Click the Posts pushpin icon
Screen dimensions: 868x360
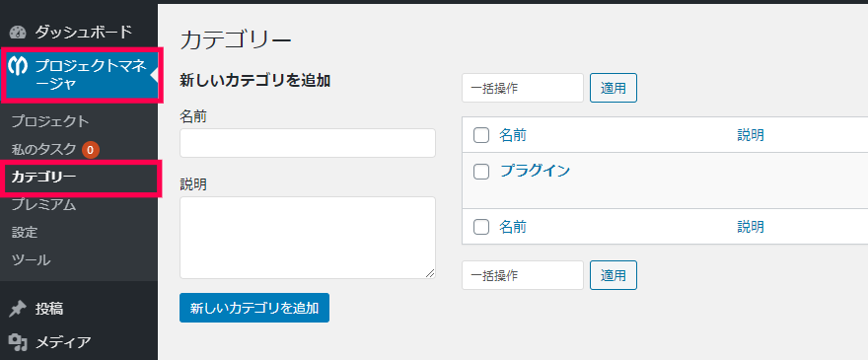pyautogui.click(x=18, y=309)
